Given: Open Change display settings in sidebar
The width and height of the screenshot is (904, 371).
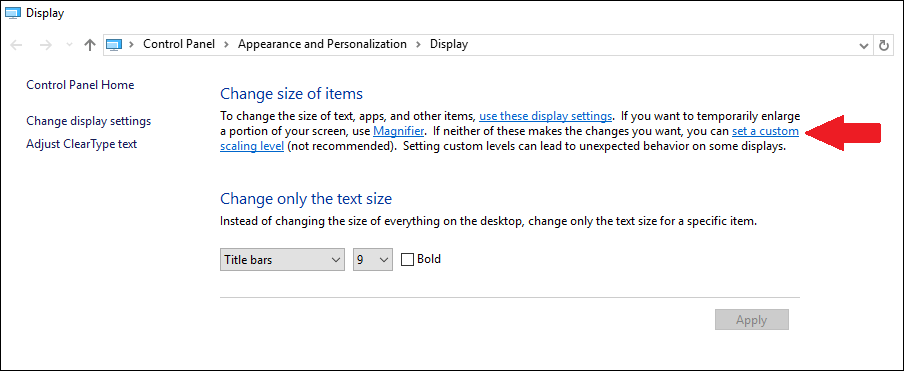Looking at the screenshot, I should 89,121.
